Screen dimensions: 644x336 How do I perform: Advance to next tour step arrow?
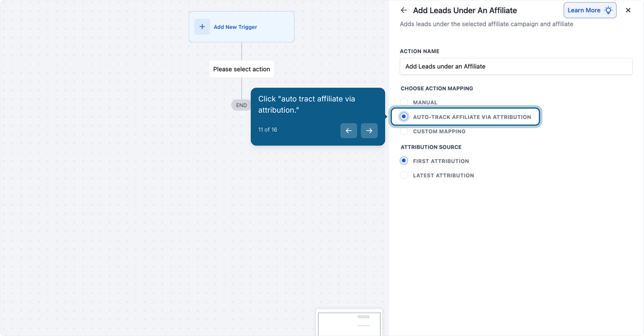point(369,131)
